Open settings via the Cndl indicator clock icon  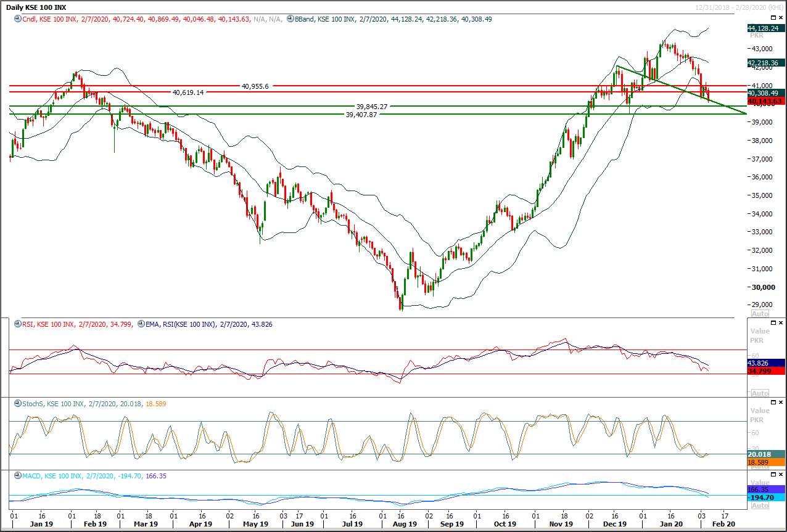coord(16,19)
